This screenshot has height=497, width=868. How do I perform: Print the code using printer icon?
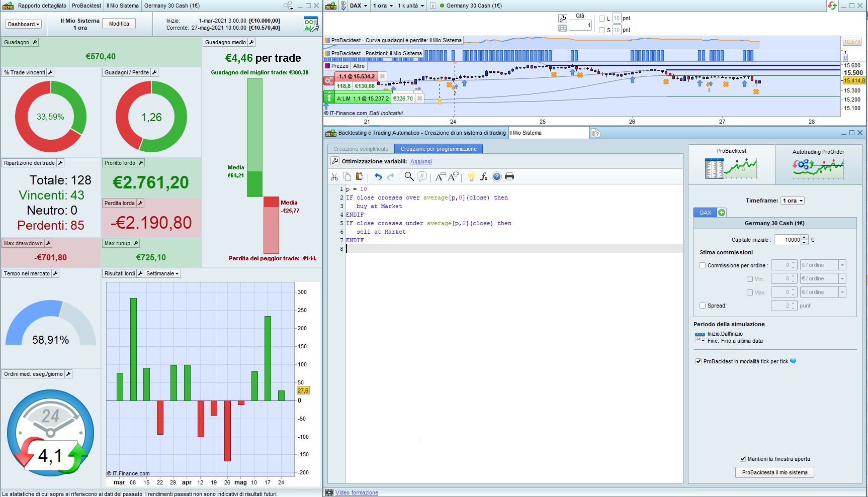[x=509, y=176]
